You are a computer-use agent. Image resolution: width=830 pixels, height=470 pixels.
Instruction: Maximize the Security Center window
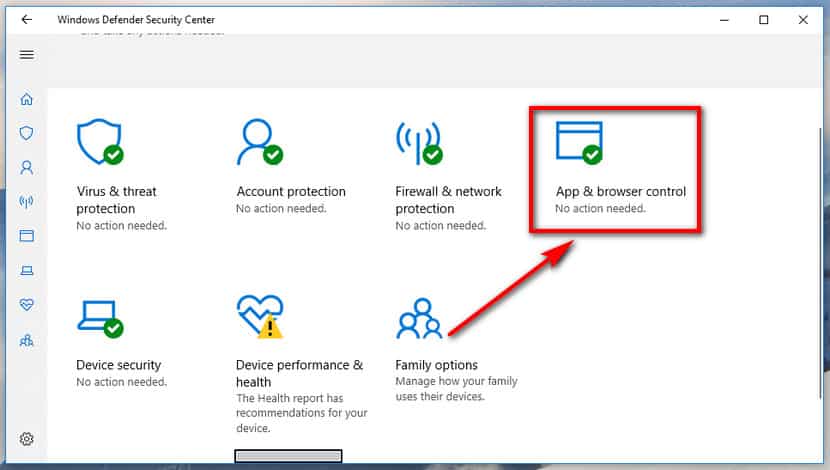(764, 20)
